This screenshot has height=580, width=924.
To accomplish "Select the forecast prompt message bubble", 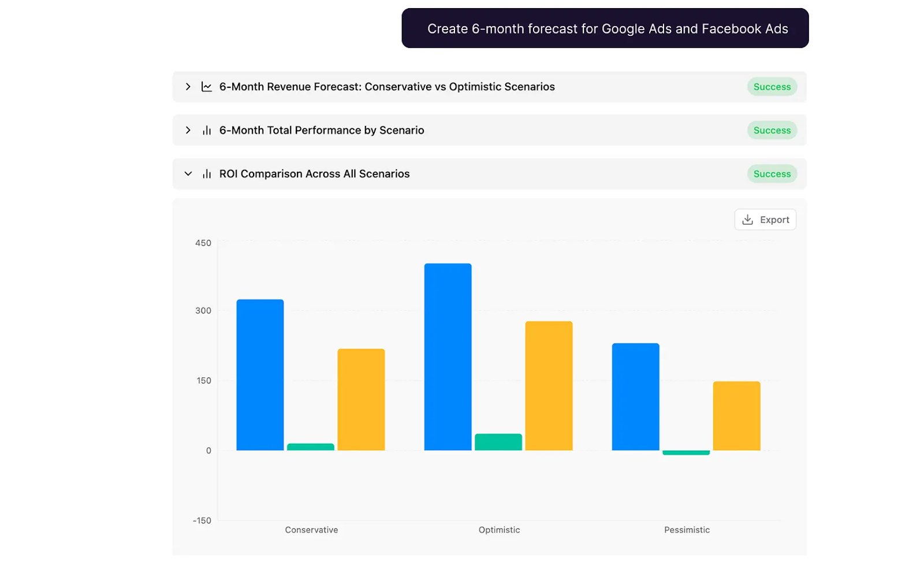I will coord(605,28).
